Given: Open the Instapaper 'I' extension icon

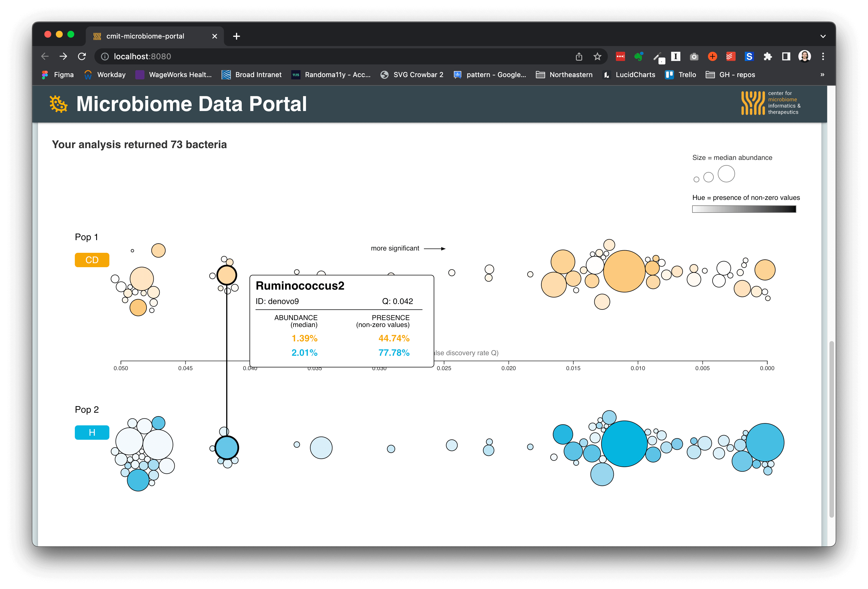Looking at the screenshot, I should click(x=676, y=56).
